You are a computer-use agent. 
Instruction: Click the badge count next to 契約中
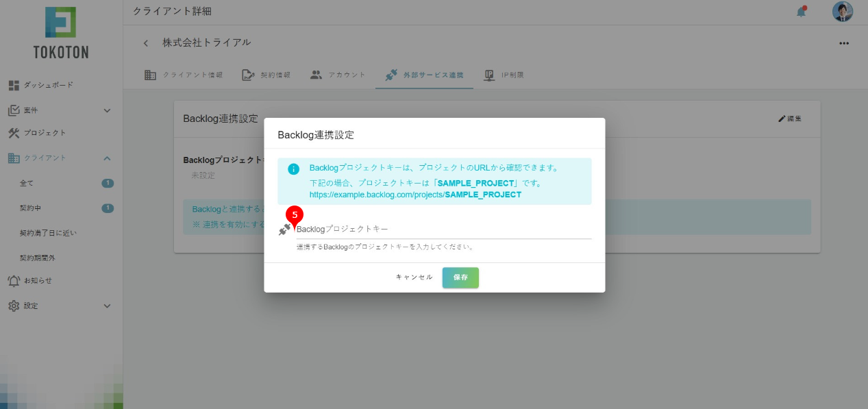[x=108, y=208]
